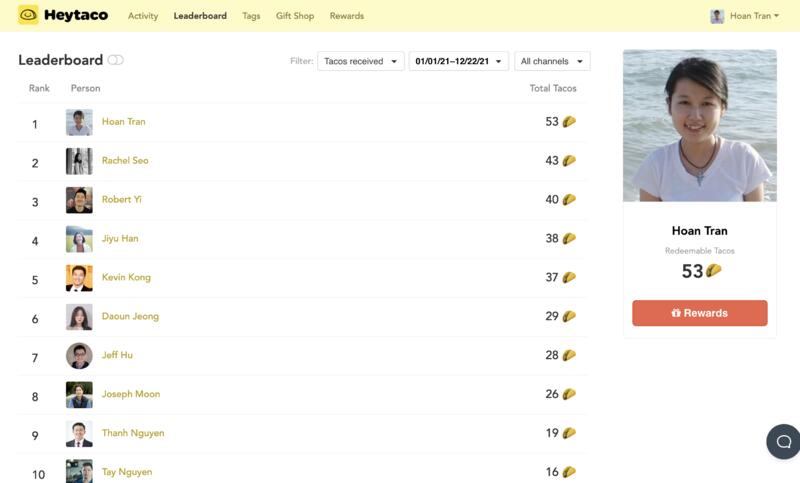This screenshot has height=483, width=800.
Task: Expand the date range 01/01/21–12/22/21 dropdown
Action: click(458, 61)
